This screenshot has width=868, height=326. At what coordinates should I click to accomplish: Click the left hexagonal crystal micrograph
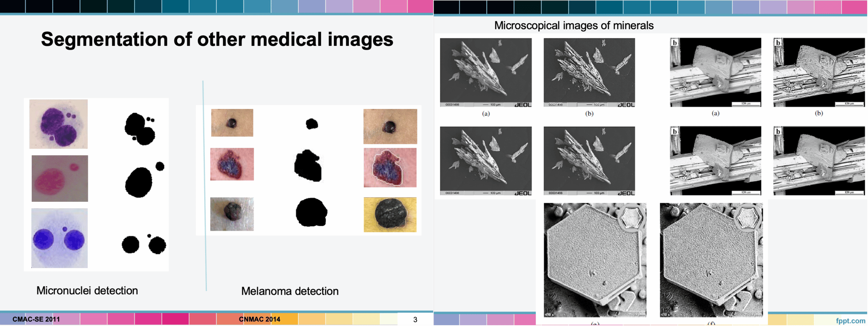[595, 259]
